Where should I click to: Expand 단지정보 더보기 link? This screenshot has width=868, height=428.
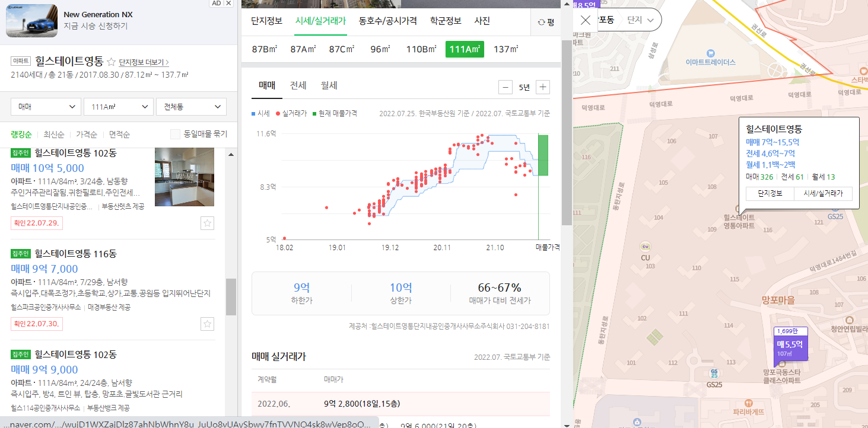click(x=144, y=62)
